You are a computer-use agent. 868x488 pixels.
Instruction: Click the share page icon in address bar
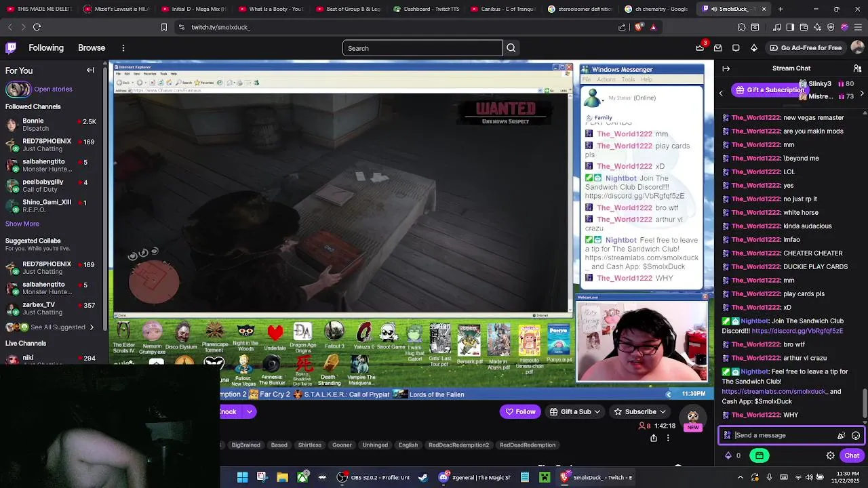pos(623,27)
